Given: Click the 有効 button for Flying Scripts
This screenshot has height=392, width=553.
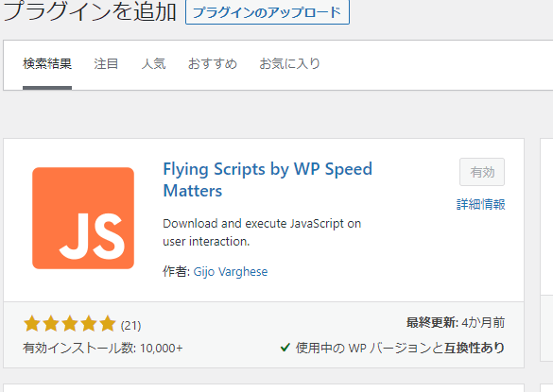Looking at the screenshot, I should pos(482,172).
